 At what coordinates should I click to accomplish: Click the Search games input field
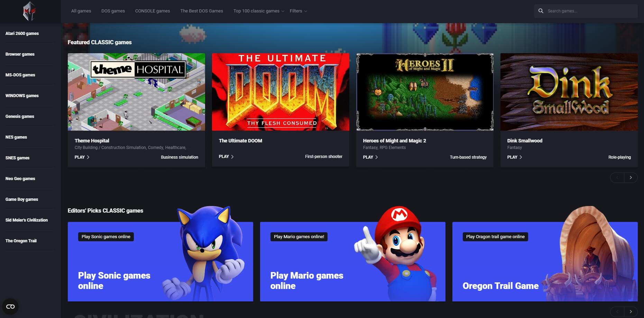[590, 11]
